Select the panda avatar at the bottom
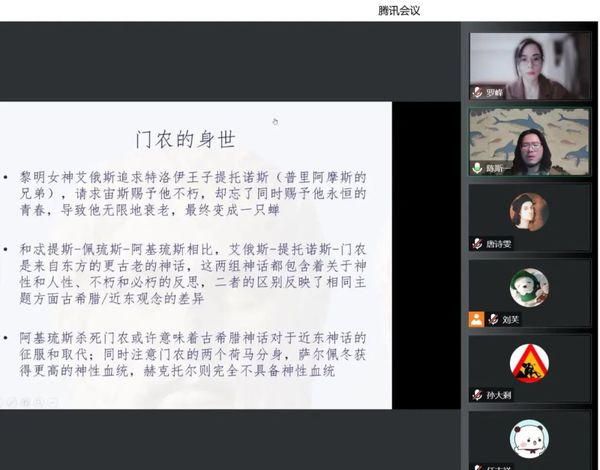This screenshot has width=600, height=470. coord(529,438)
